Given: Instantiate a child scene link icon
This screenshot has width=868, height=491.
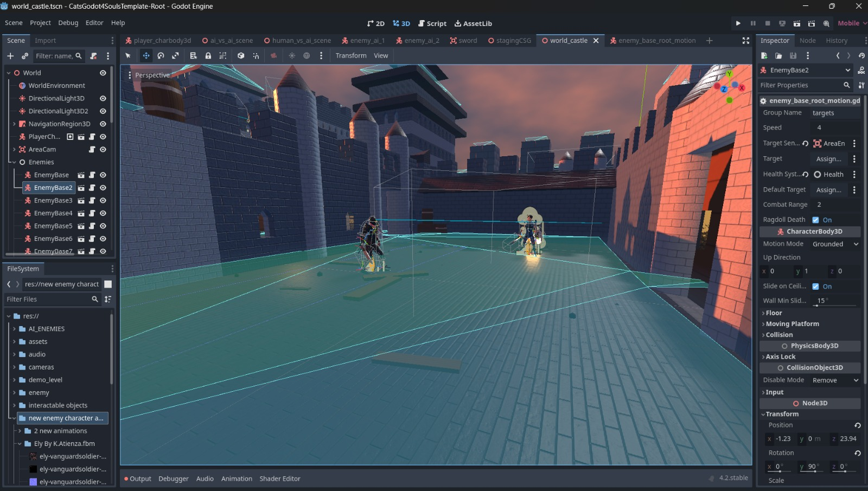Looking at the screenshot, I should 25,56.
